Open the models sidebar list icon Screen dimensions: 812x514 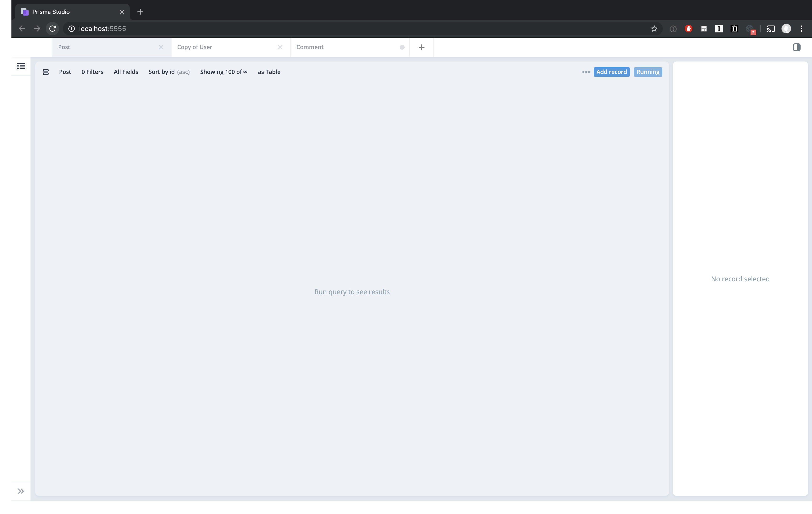click(x=21, y=66)
